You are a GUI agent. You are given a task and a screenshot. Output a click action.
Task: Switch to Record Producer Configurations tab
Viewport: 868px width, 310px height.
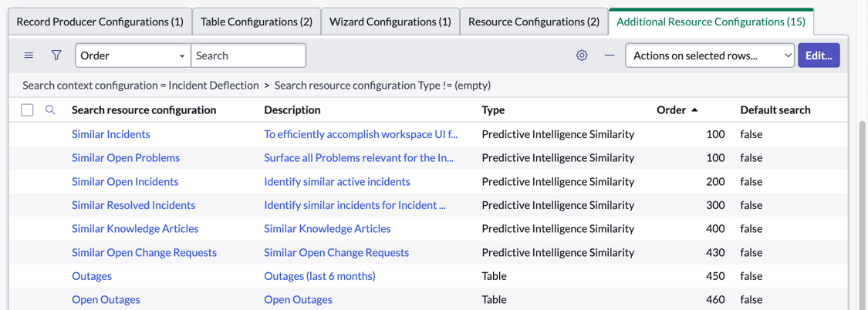tap(100, 22)
